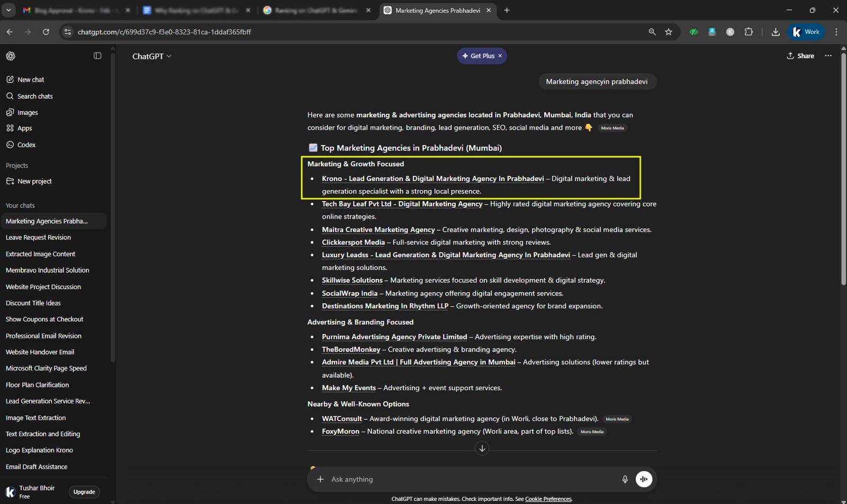Image resolution: width=847 pixels, height=504 pixels.
Task: Click the ChatGPT logo icon in sidebar
Action: pos(11,56)
